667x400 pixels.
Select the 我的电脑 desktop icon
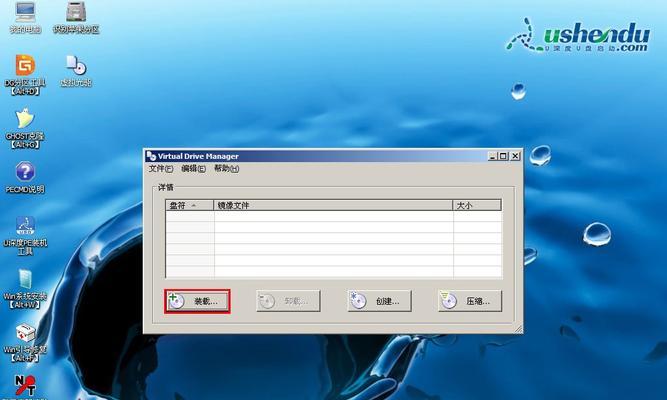24,13
